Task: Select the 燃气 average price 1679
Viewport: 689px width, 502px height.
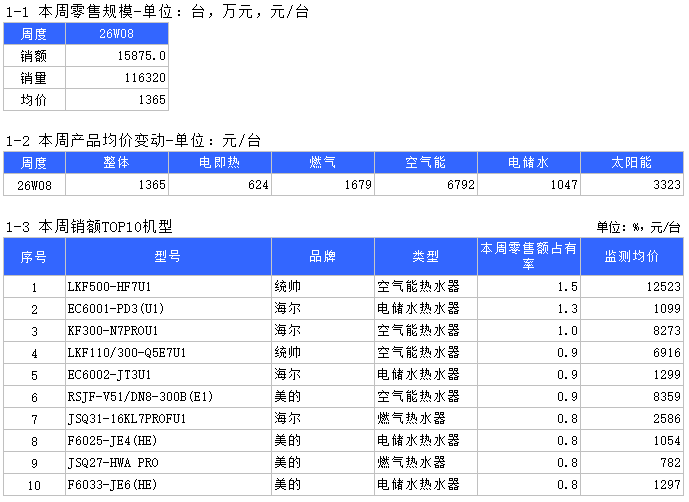Action: pyautogui.click(x=323, y=185)
